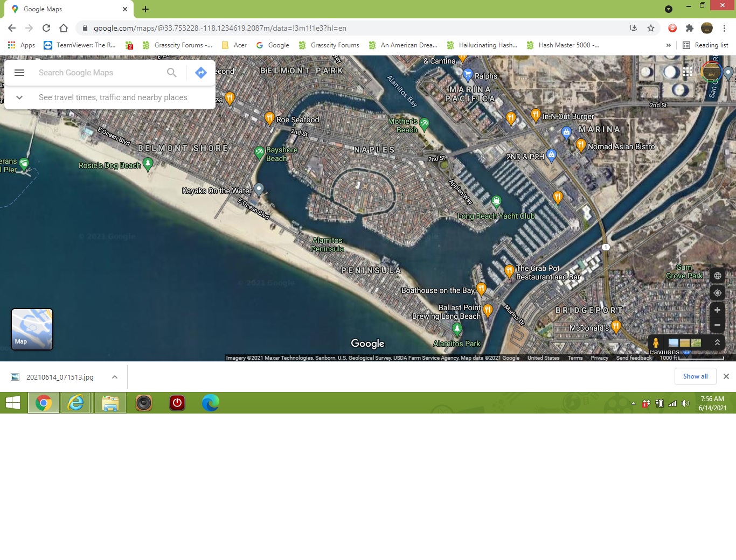Open the Acer bookmarks folder
The width and height of the screenshot is (736, 560).
point(234,45)
